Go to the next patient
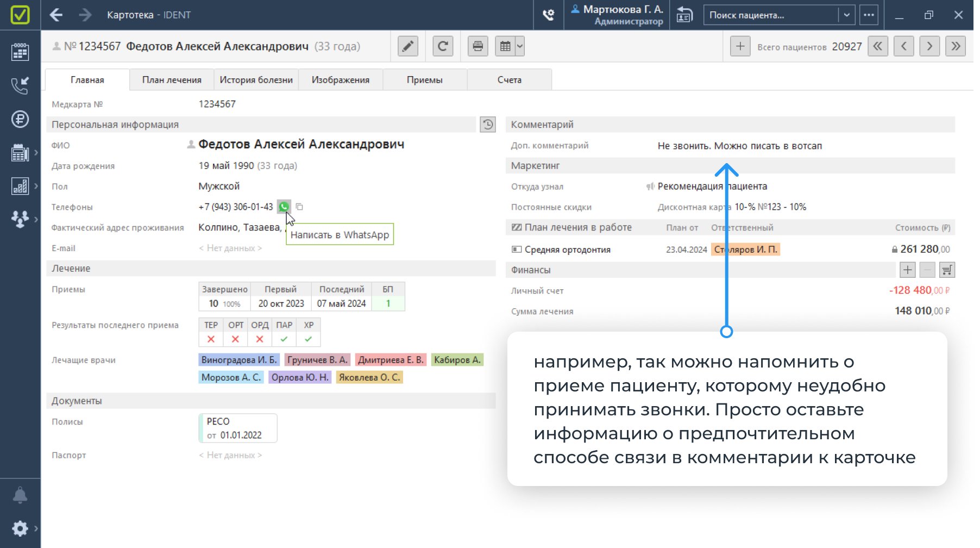 coord(929,46)
